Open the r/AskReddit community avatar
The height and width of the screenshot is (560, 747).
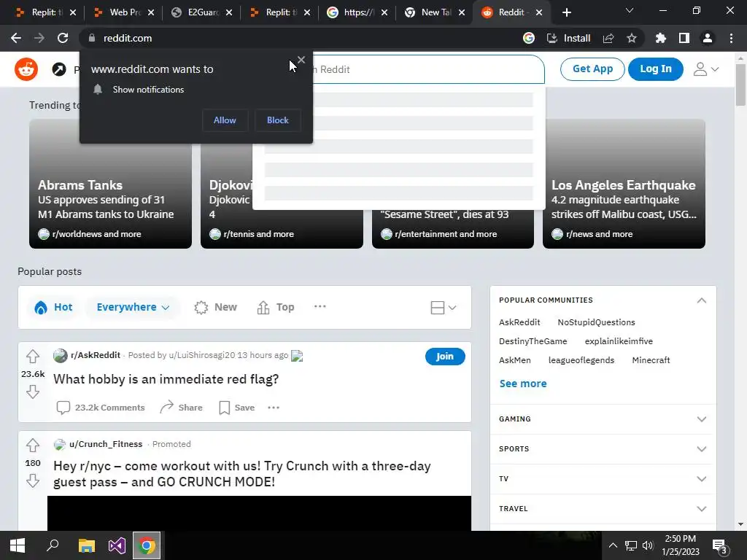[x=60, y=355]
